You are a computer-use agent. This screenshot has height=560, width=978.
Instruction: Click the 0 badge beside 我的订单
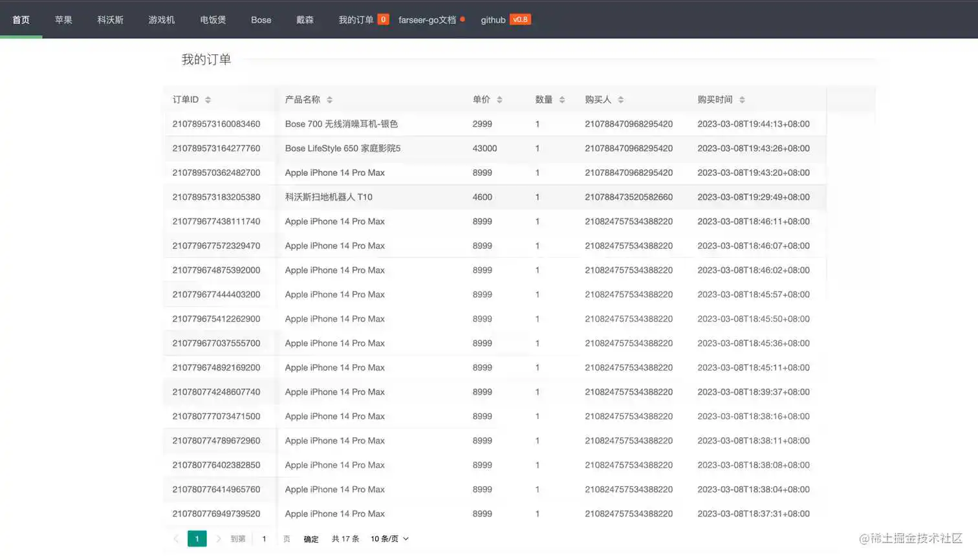click(x=383, y=19)
